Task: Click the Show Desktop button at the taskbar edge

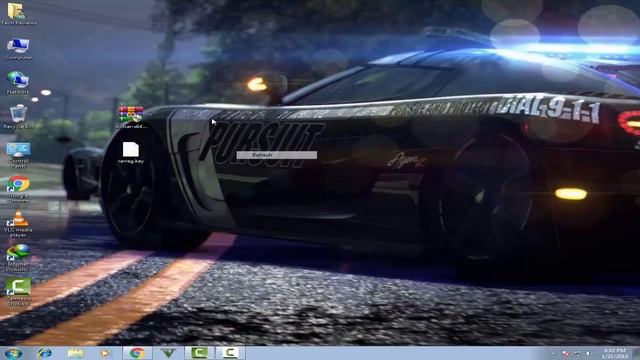Action: pyautogui.click(x=636, y=353)
